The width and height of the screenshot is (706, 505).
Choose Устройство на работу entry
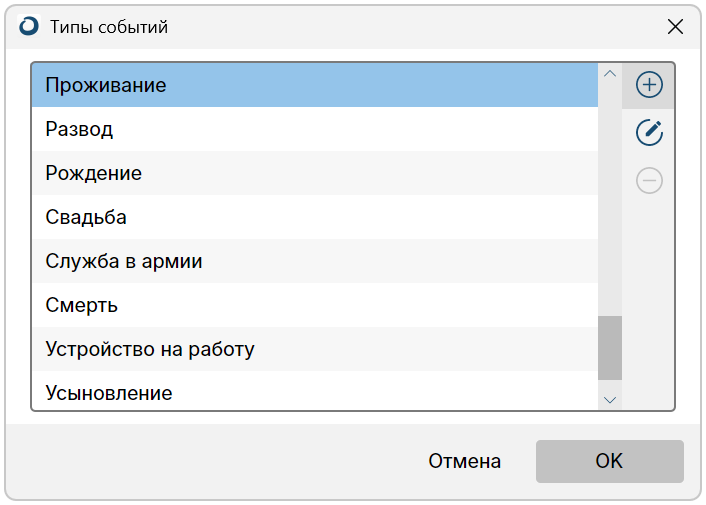coord(315,349)
